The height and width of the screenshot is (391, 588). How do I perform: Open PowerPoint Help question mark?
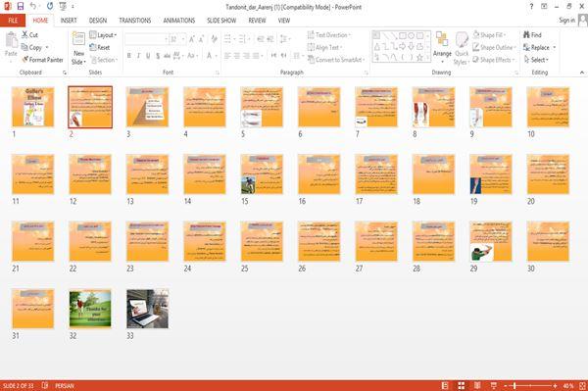531,7
